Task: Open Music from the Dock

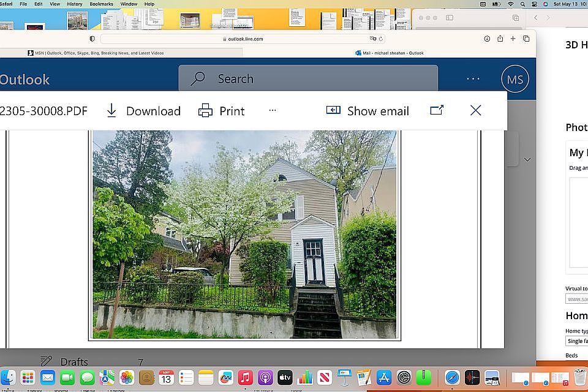Action: tap(246, 377)
